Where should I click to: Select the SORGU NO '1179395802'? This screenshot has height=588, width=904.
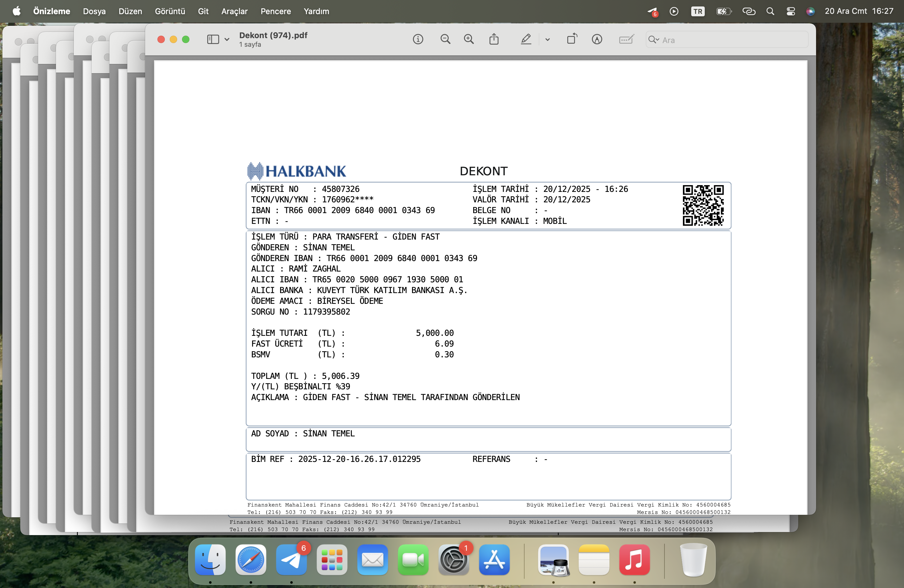click(326, 312)
